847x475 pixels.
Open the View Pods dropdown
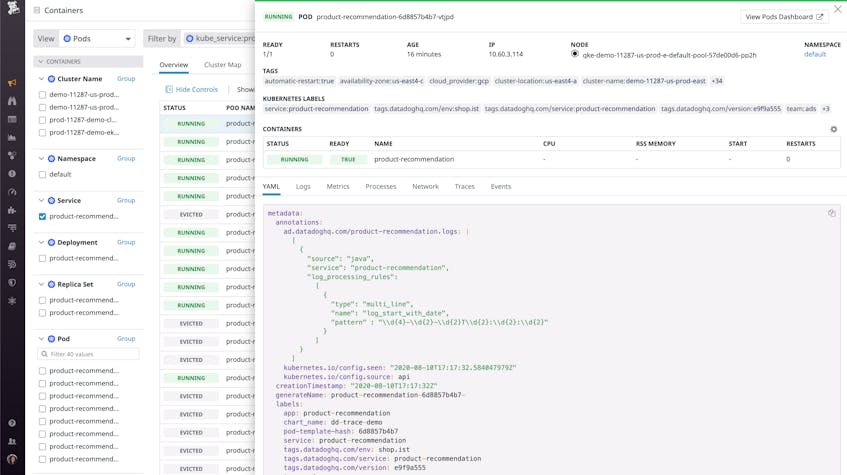point(97,39)
